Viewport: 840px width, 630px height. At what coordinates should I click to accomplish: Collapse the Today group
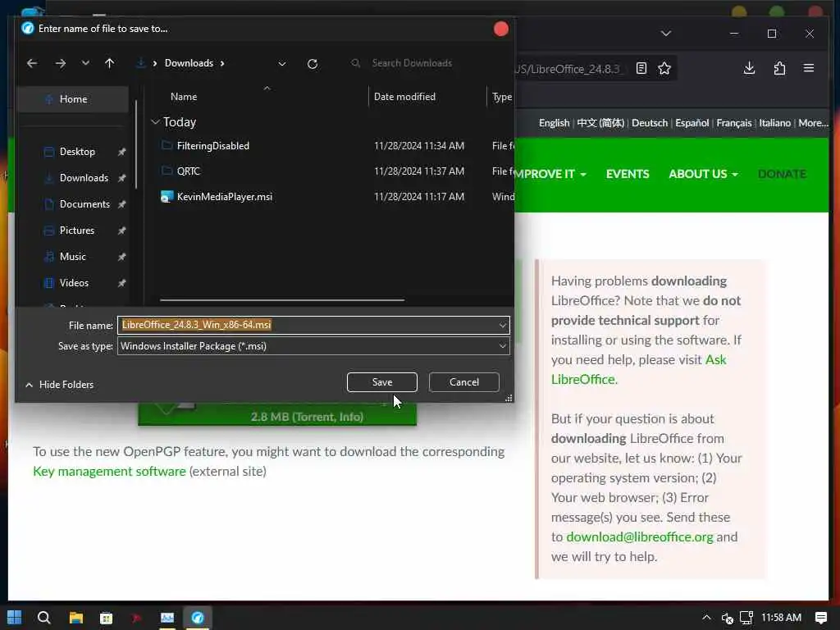(x=155, y=122)
